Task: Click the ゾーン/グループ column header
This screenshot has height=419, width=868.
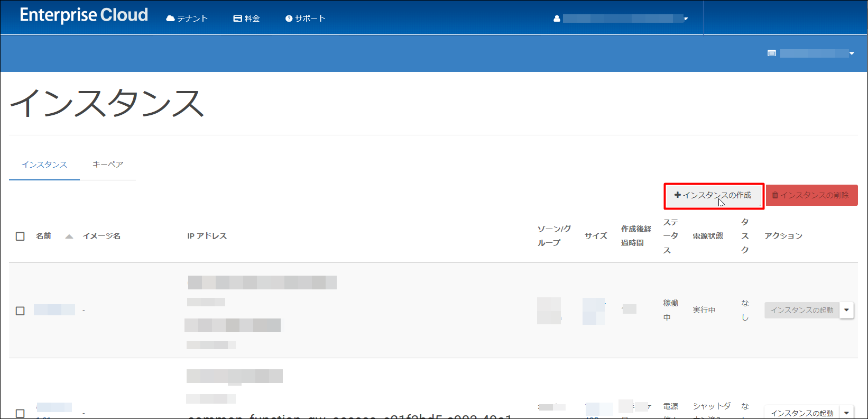Action: (554, 236)
